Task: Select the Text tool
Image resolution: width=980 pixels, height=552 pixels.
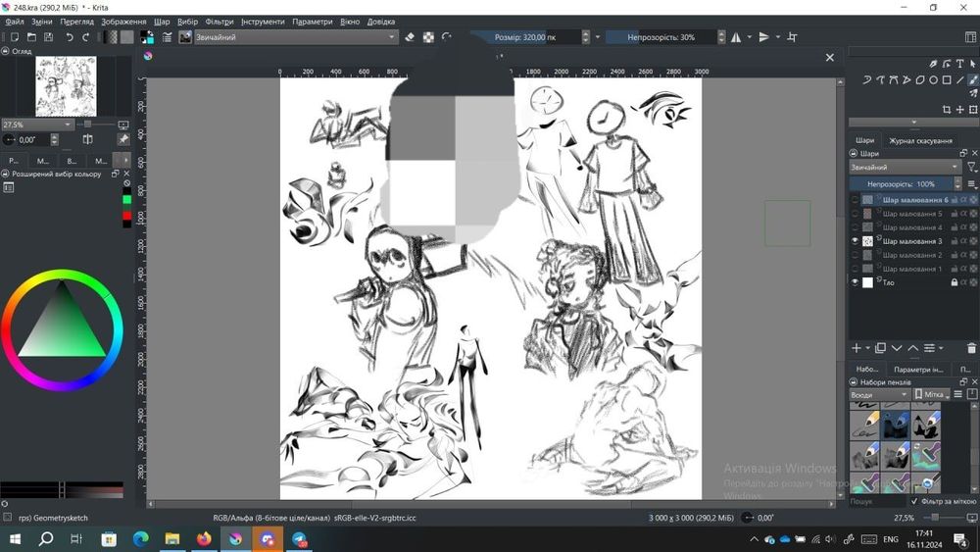Action: (960, 64)
